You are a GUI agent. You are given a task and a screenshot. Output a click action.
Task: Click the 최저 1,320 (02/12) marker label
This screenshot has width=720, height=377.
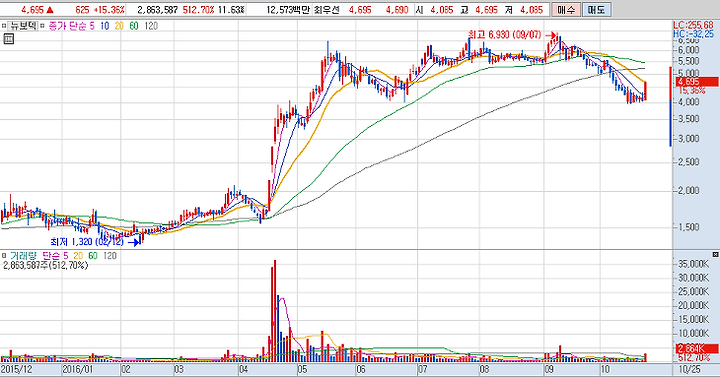tap(87, 242)
